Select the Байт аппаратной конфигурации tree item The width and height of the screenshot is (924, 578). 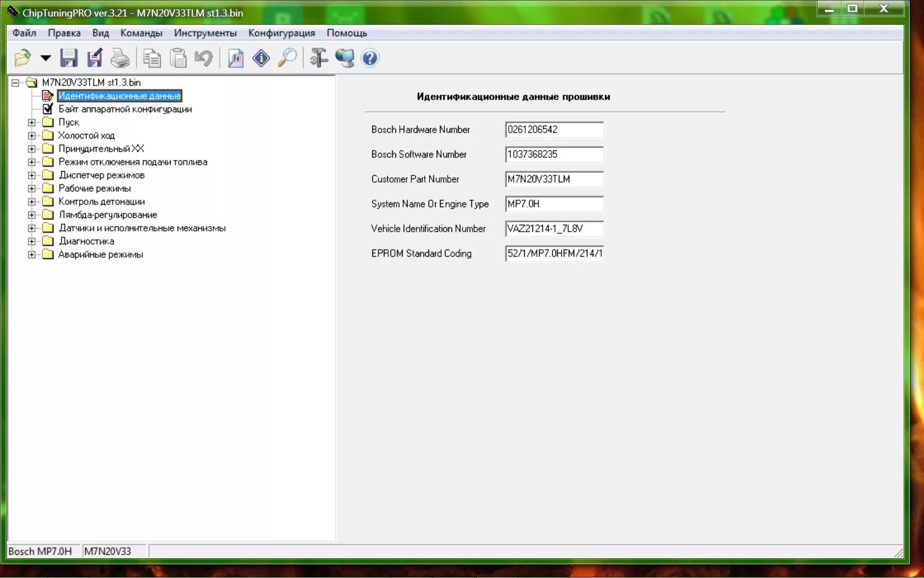(x=125, y=109)
